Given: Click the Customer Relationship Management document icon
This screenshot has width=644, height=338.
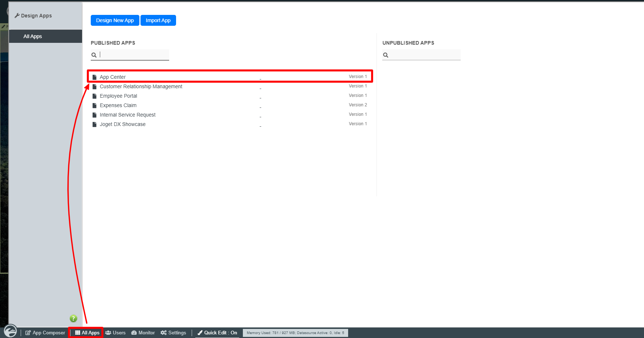Looking at the screenshot, I should tap(94, 86).
